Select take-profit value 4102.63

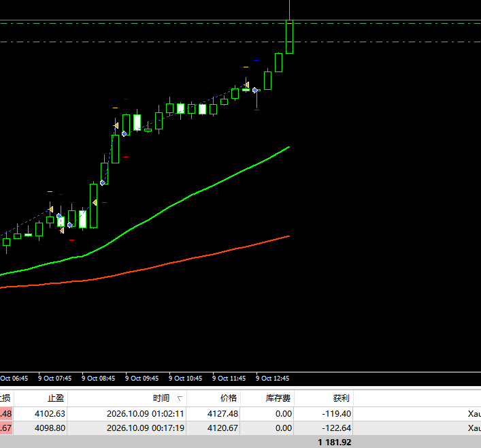click(50, 413)
